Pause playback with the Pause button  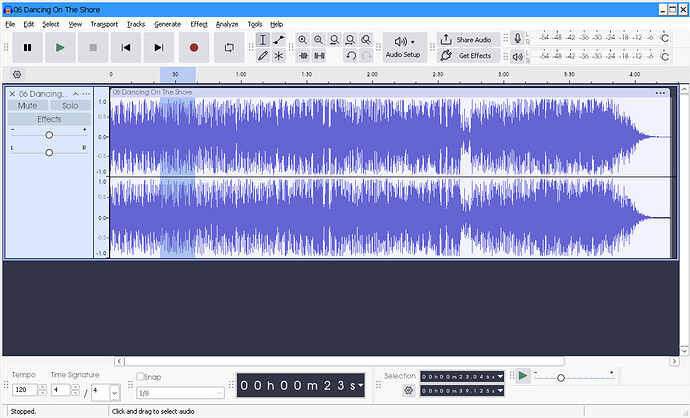pos(27,48)
